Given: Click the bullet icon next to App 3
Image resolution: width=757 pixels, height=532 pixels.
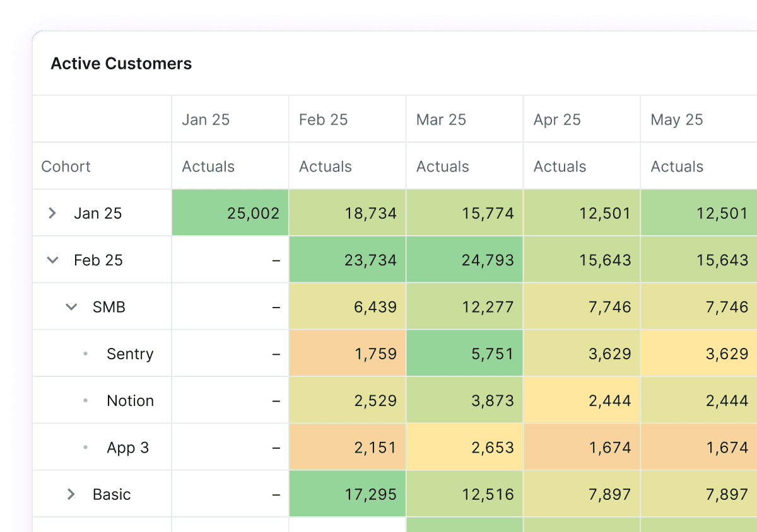Looking at the screenshot, I should [86, 447].
